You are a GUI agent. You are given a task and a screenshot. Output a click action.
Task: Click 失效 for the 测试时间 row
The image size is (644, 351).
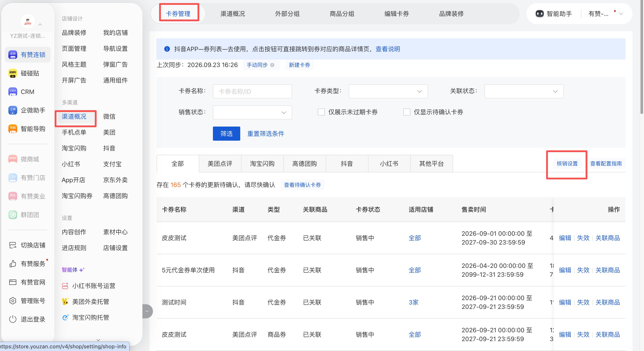(x=583, y=302)
